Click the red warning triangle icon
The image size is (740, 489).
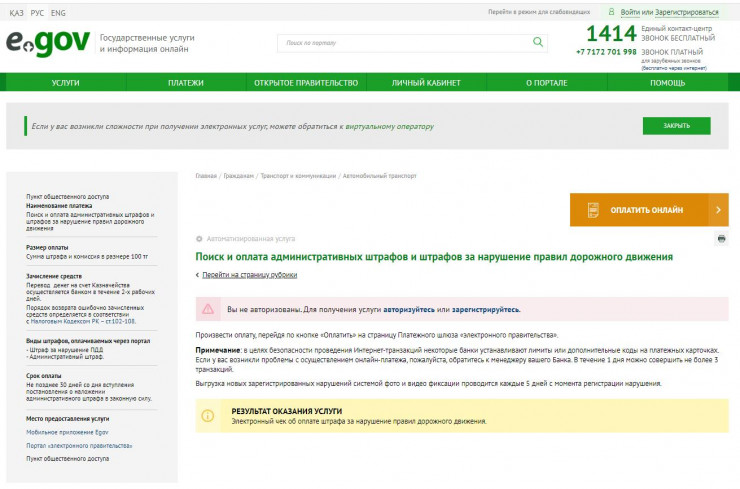pyautogui.click(x=208, y=309)
